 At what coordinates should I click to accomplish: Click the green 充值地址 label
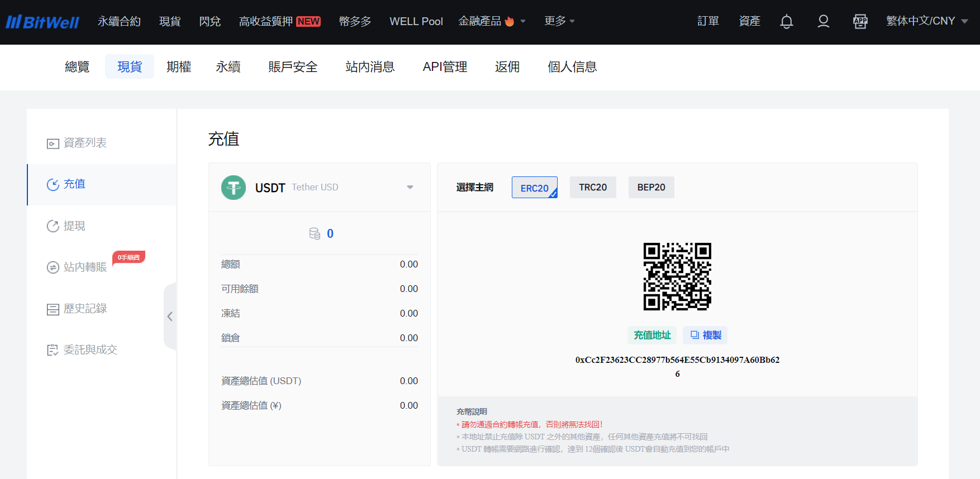(652, 335)
